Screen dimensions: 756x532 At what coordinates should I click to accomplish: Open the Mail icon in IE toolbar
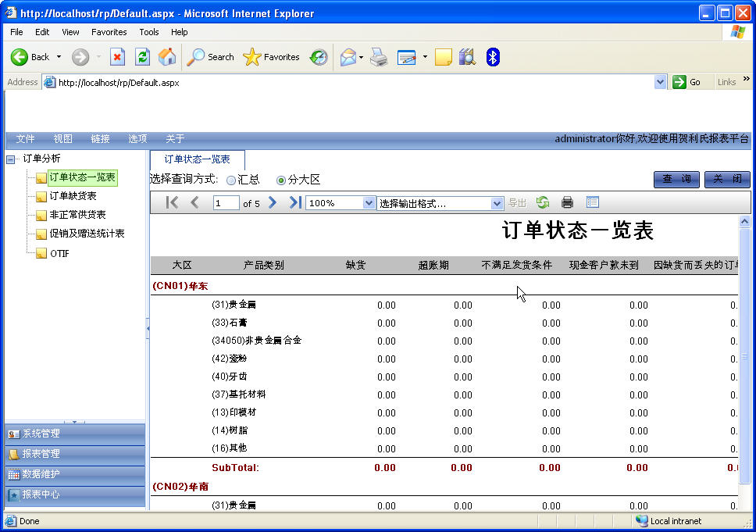(348, 57)
